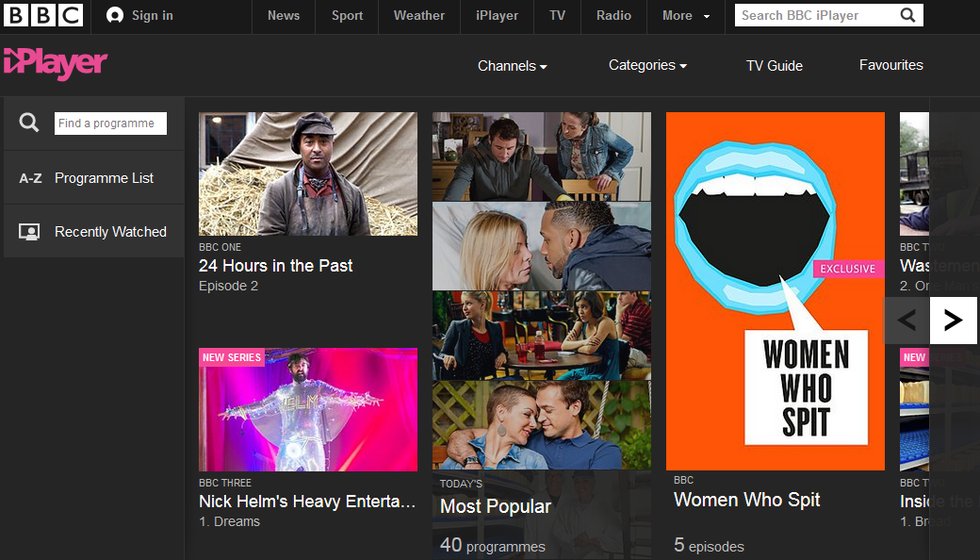The image size is (980, 560).
Task: Open Nick Helm's Heavy Entertainment title
Action: click(x=307, y=502)
